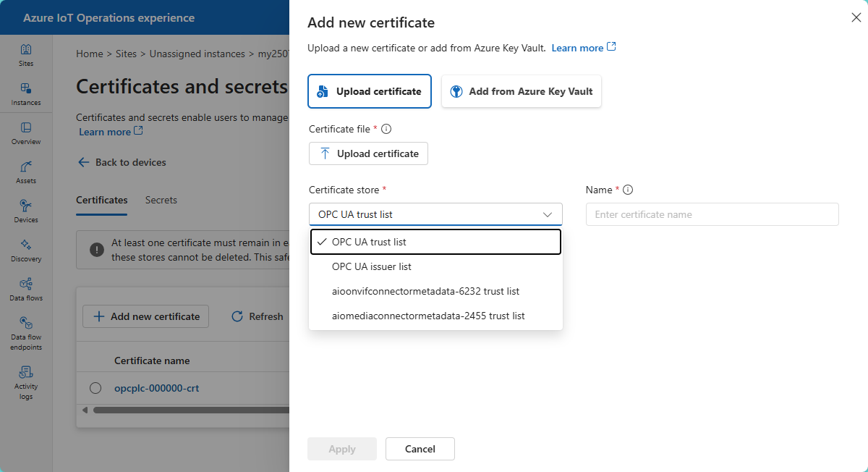Image resolution: width=868 pixels, height=472 pixels.
Task: Open Sites from the sidebar
Action: 26,55
